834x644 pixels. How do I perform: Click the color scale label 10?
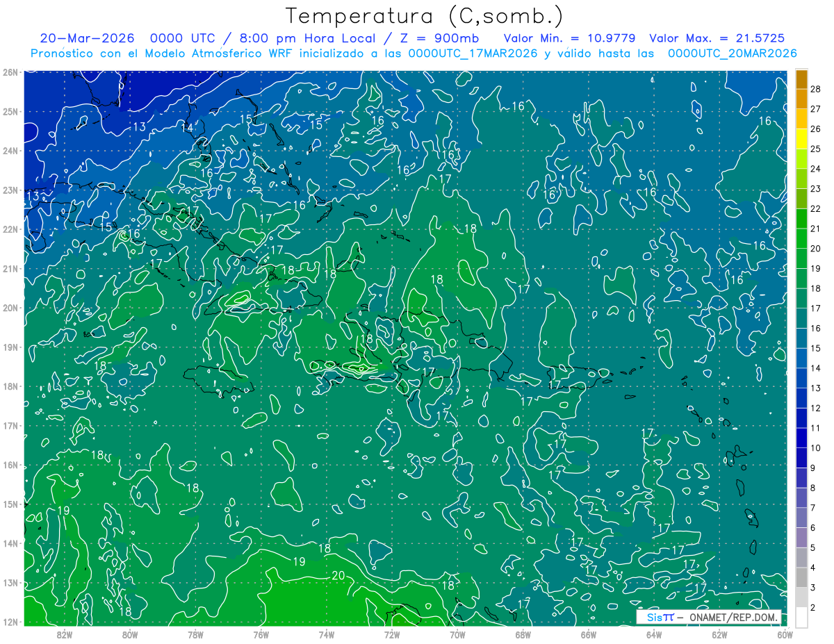[816, 448]
